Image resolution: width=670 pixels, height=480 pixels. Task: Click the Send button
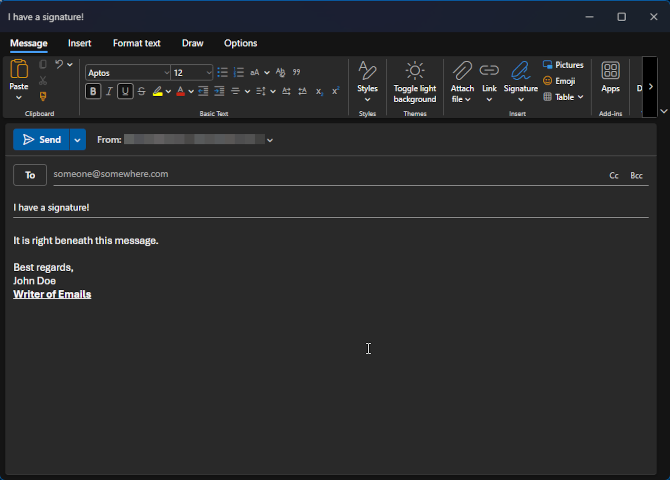point(41,140)
